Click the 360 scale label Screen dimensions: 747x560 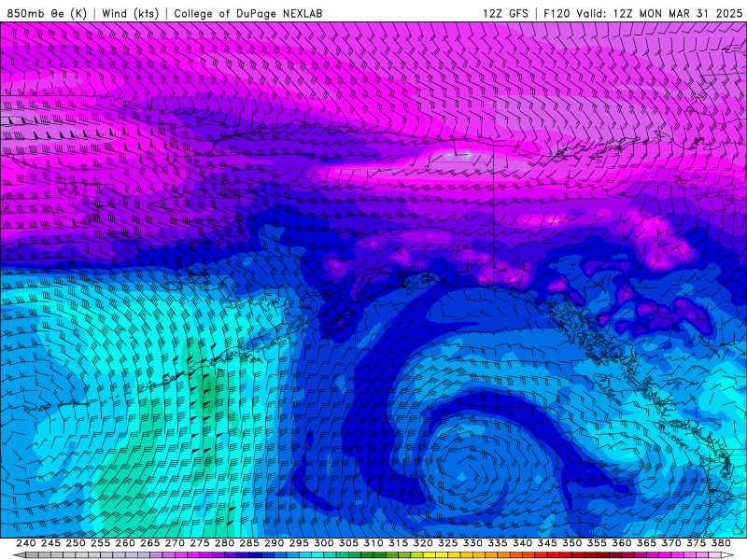[622, 543]
